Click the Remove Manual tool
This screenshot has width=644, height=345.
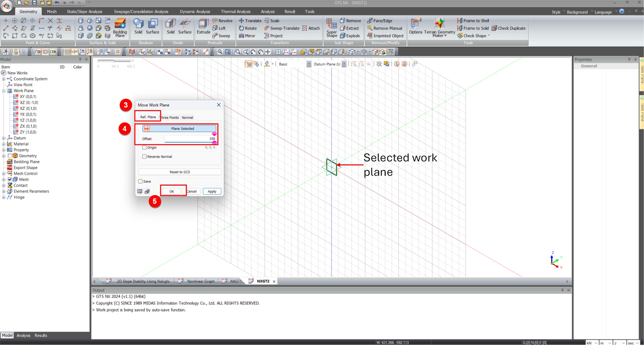tap(385, 28)
